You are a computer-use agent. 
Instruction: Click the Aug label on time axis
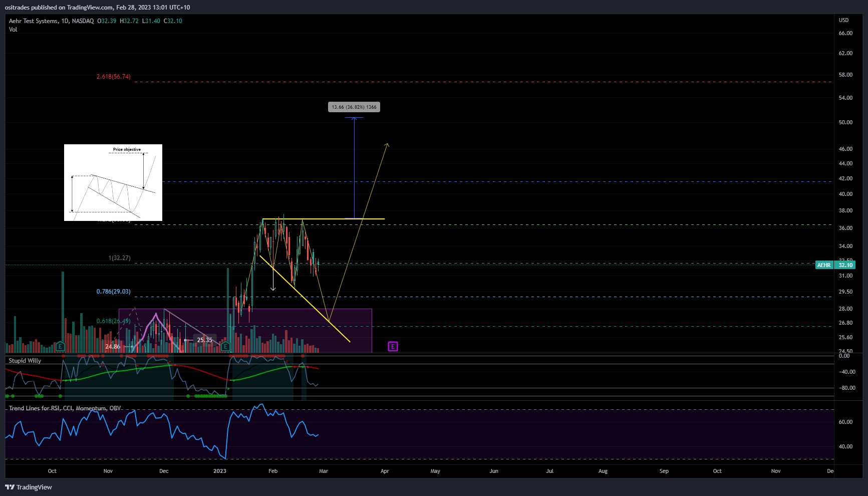pyautogui.click(x=603, y=471)
